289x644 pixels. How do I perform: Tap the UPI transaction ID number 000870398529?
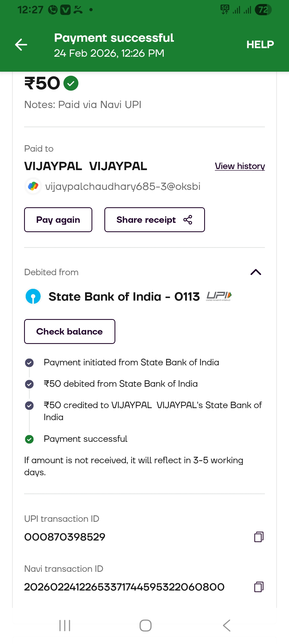[x=65, y=537]
